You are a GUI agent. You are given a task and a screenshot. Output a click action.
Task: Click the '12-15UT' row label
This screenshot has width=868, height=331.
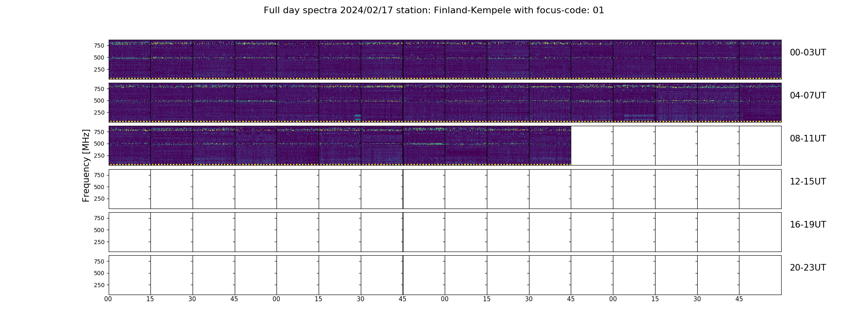[x=808, y=182]
